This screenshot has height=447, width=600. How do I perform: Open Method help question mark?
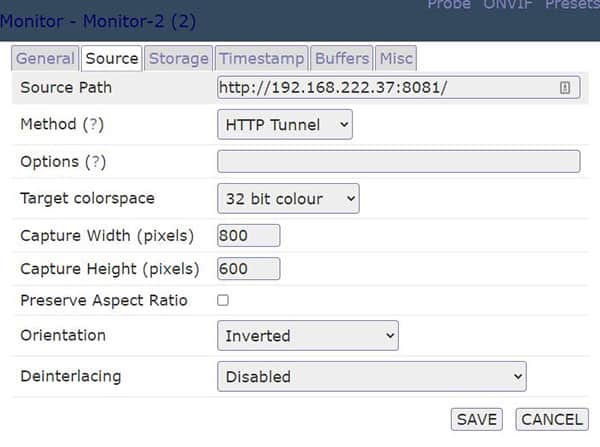pyautogui.click(x=93, y=124)
